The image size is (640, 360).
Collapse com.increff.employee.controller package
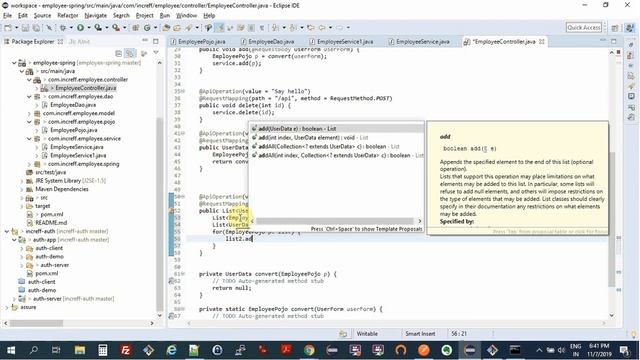(x=29, y=80)
